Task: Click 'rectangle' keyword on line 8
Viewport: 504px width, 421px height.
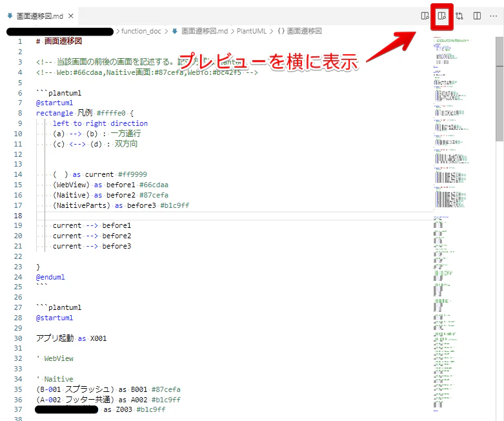Action: tap(55, 113)
